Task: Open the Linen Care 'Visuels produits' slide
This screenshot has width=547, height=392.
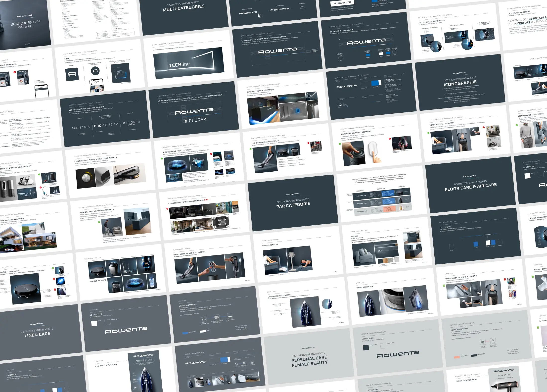Action: point(392,296)
